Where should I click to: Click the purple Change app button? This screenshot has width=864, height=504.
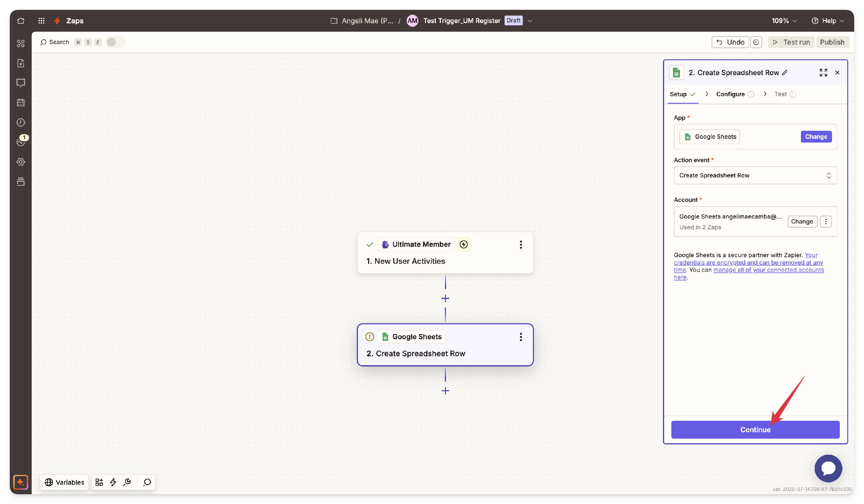[x=816, y=137]
